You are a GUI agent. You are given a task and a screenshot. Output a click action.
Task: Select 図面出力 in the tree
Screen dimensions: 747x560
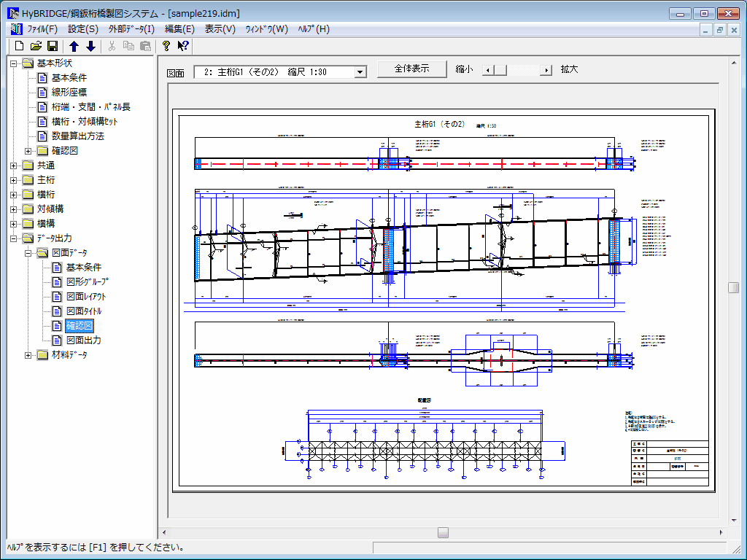[x=83, y=341]
